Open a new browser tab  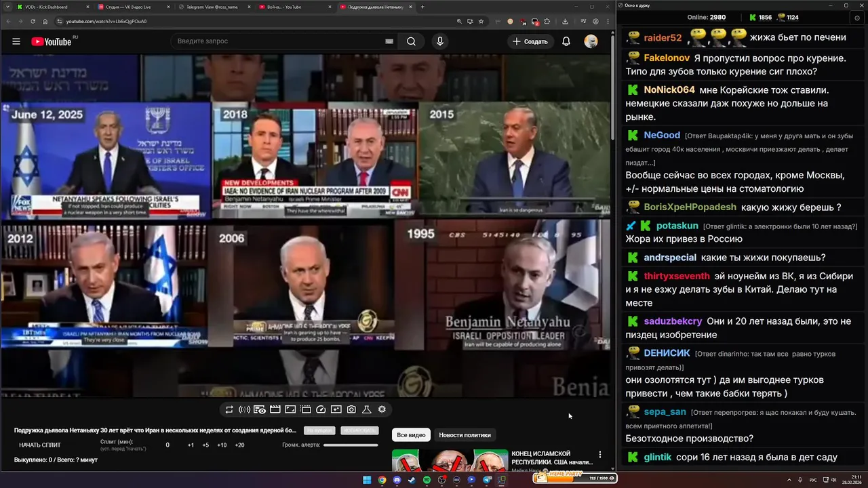[x=422, y=7]
